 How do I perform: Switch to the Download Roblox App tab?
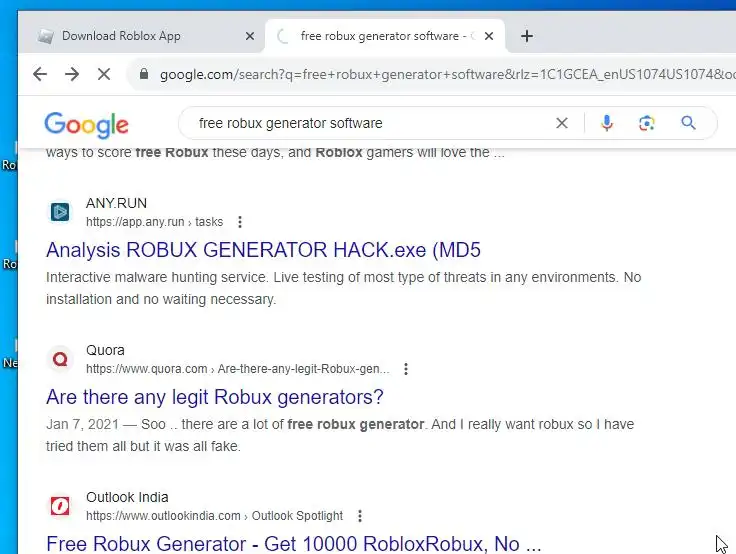(x=141, y=36)
